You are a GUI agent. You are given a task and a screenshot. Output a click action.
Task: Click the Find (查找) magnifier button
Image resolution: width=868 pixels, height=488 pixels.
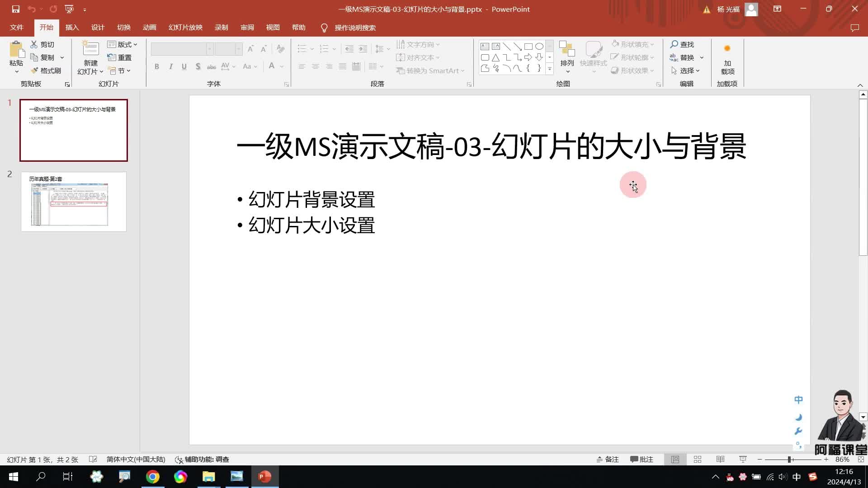(x=682, y=44)
